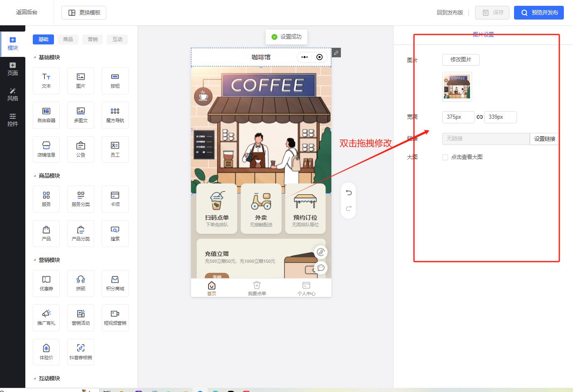
Task: Click 预览并发布 button
Action: (539, 13)
